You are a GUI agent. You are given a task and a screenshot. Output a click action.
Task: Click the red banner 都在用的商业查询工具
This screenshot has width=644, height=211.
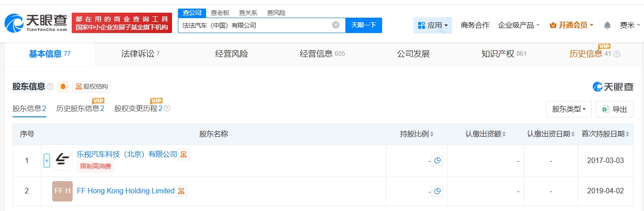(122, 23)
